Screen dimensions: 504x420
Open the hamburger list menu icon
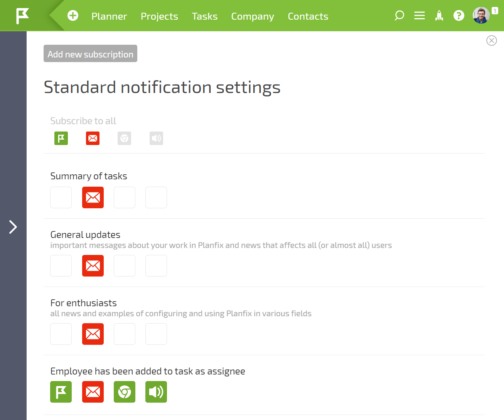pos(420,15)
